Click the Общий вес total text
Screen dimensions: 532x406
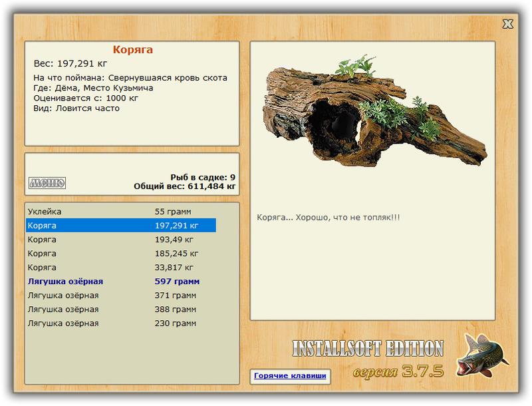185,186
